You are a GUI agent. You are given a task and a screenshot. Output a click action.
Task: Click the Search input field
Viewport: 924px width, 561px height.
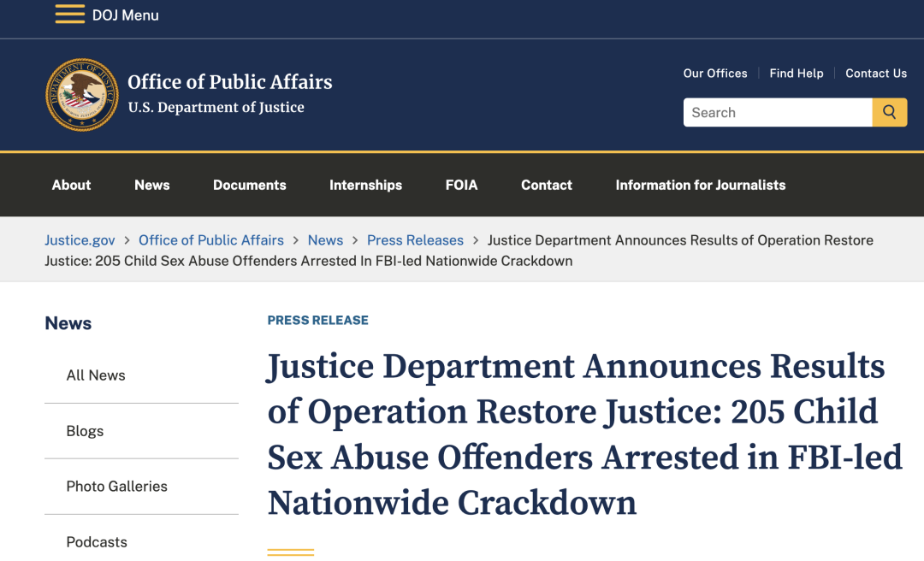click(x=777, y=112)
